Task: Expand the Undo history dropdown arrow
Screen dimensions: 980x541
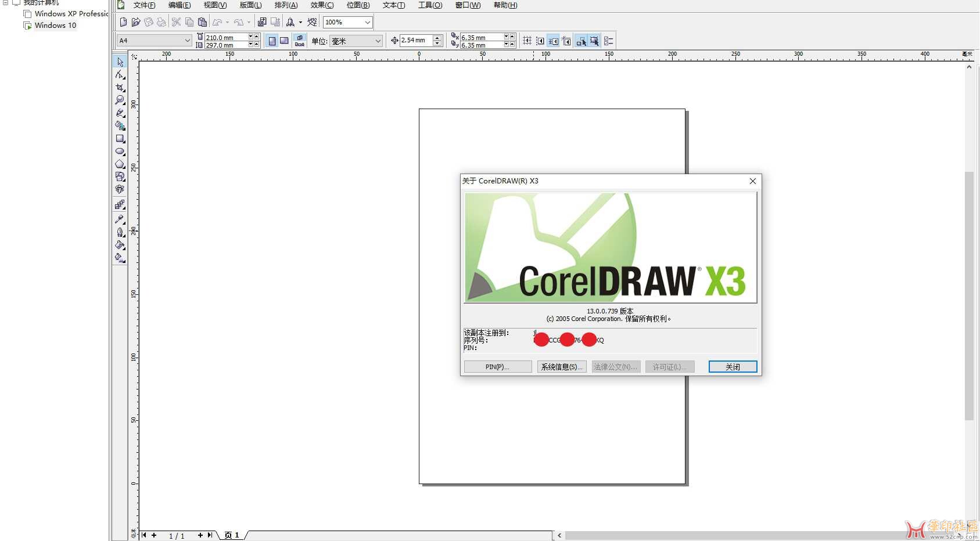Action: tap(227, 22)
